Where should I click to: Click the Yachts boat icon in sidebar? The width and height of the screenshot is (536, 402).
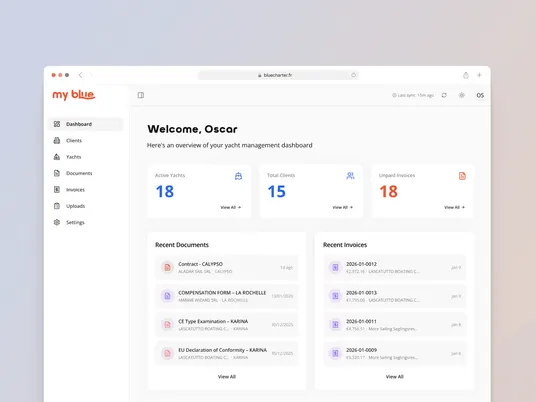pyautogui.click(x=57, y=157)
